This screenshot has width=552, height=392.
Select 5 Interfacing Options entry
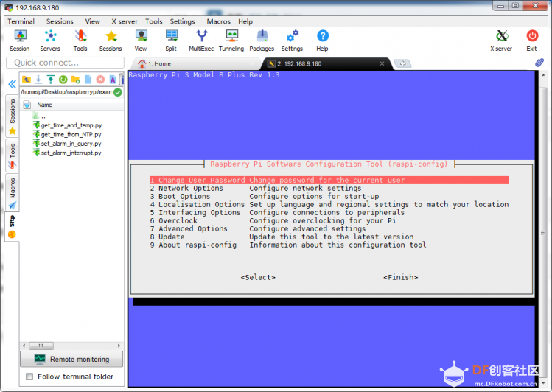click(329, 212)
